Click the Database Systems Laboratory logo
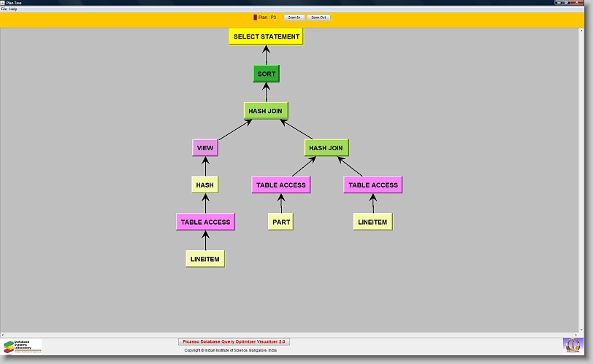The width and height of the screenshot is (593, 364). [x=23, y=346]
